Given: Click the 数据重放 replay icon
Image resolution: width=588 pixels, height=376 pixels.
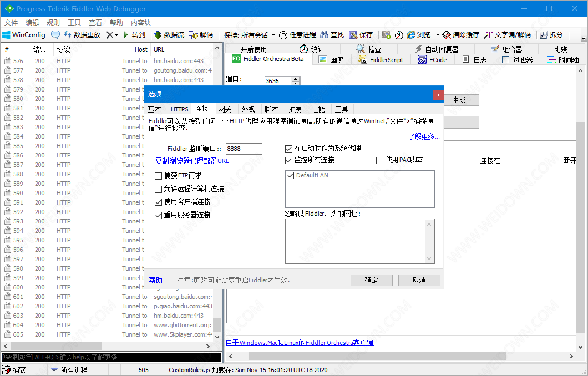Looking at the screenshot, I should coord(68,35).
